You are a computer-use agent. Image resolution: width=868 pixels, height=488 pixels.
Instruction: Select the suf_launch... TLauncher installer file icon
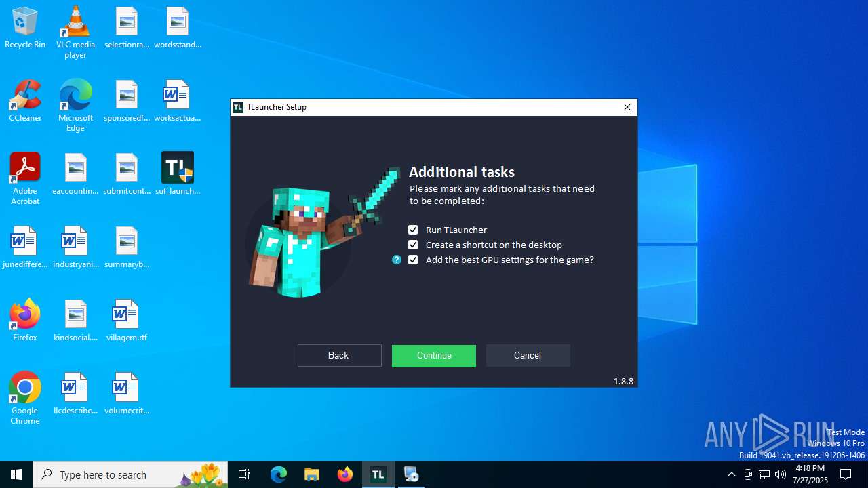click(x=178, y=174)
